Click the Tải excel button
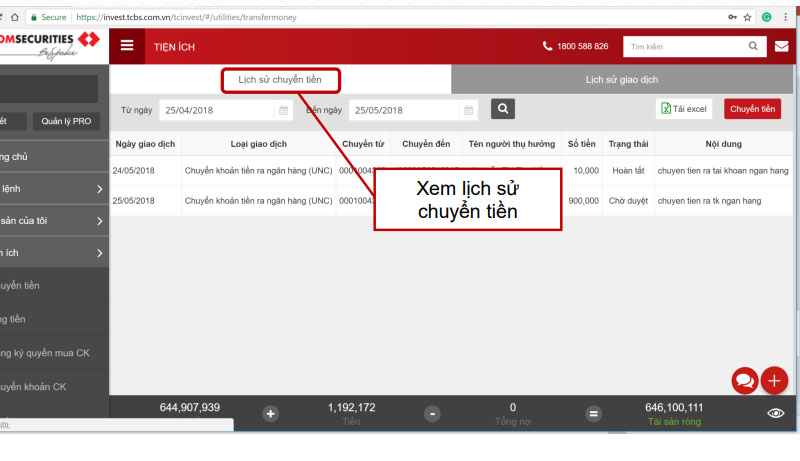The height and width of the screenshot is (461, 800). point(684,109)
